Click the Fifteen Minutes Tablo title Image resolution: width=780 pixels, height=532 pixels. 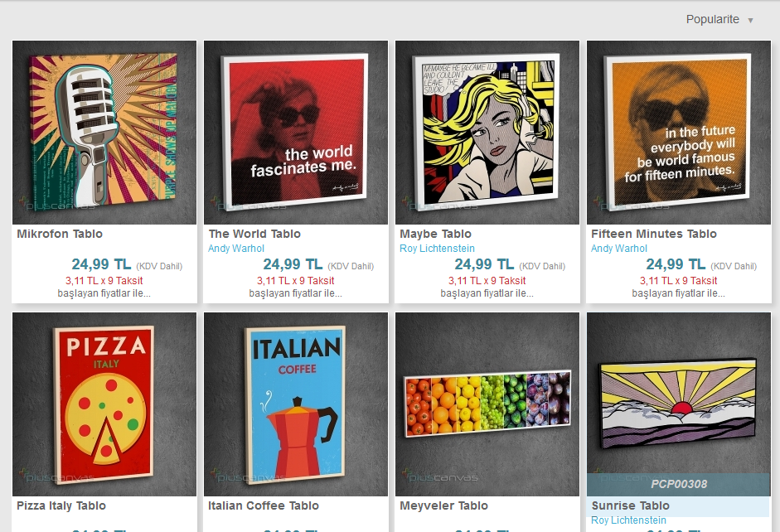pyautogui.click(x=654, y=234)
